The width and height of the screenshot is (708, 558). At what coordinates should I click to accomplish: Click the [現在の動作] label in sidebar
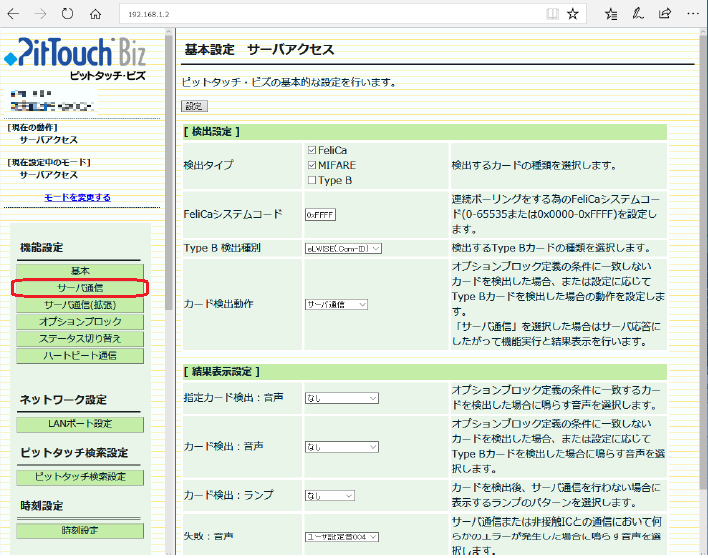[33, 127]
